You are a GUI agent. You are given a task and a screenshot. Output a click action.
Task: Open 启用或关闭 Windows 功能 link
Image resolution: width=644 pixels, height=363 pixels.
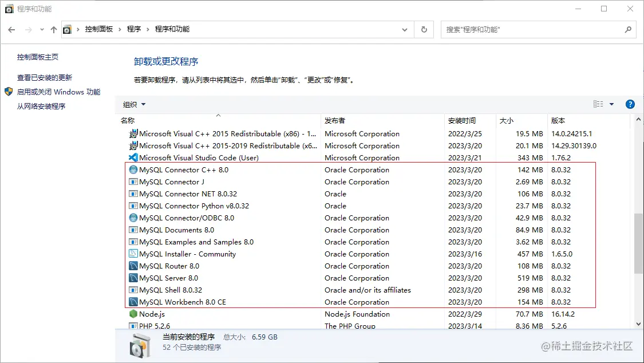(x=58, y=92)
